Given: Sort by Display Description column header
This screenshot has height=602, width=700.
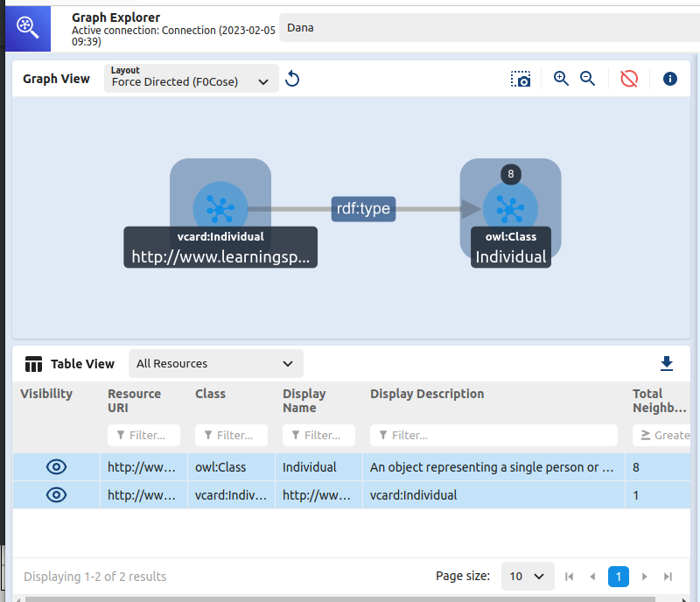Looking at the screenshot, I should (x=427, y=394).
